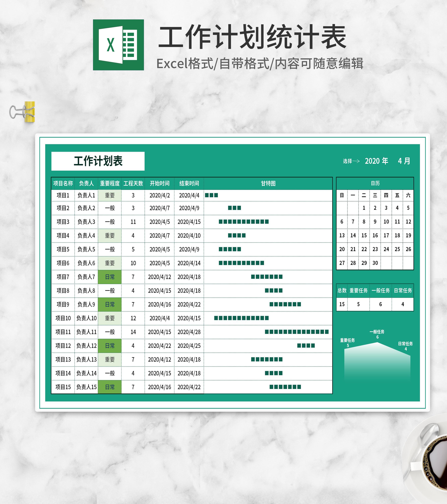The height and width of the screenshot is (504, 447).
Task: Select the 重要程度 column header
Action: click(x=110, y=183)
